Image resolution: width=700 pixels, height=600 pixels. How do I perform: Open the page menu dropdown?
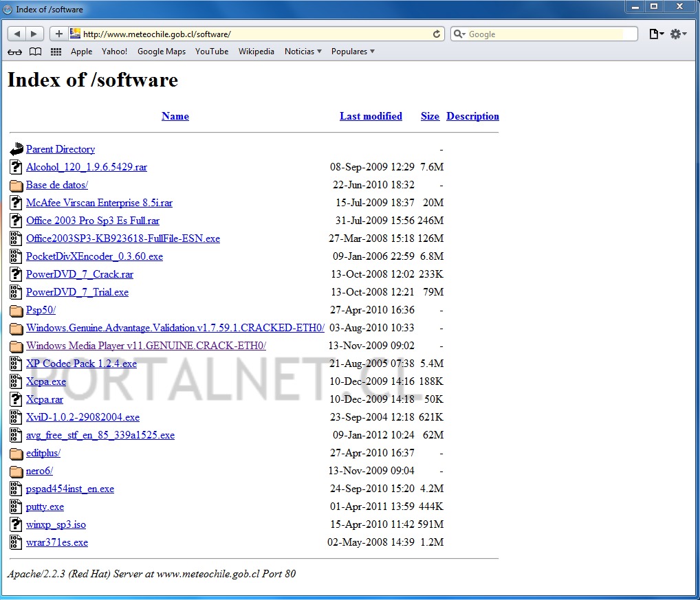pyautogui.click(x=657, y=34)
